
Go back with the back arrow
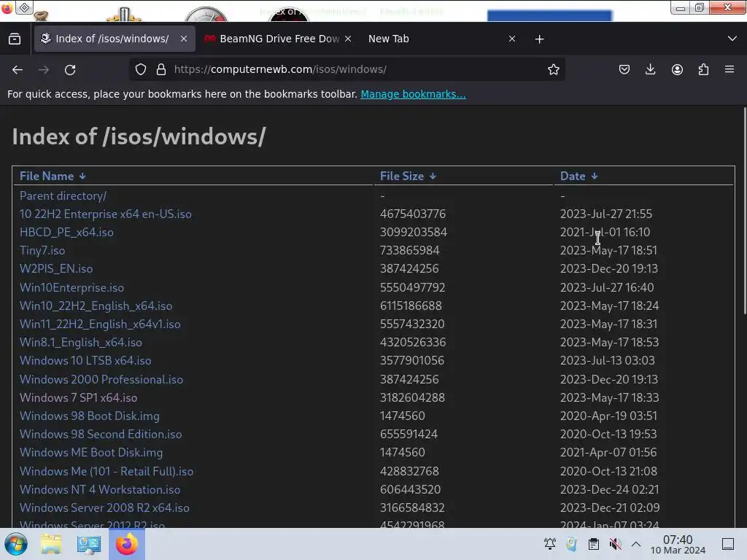(18, 69)
